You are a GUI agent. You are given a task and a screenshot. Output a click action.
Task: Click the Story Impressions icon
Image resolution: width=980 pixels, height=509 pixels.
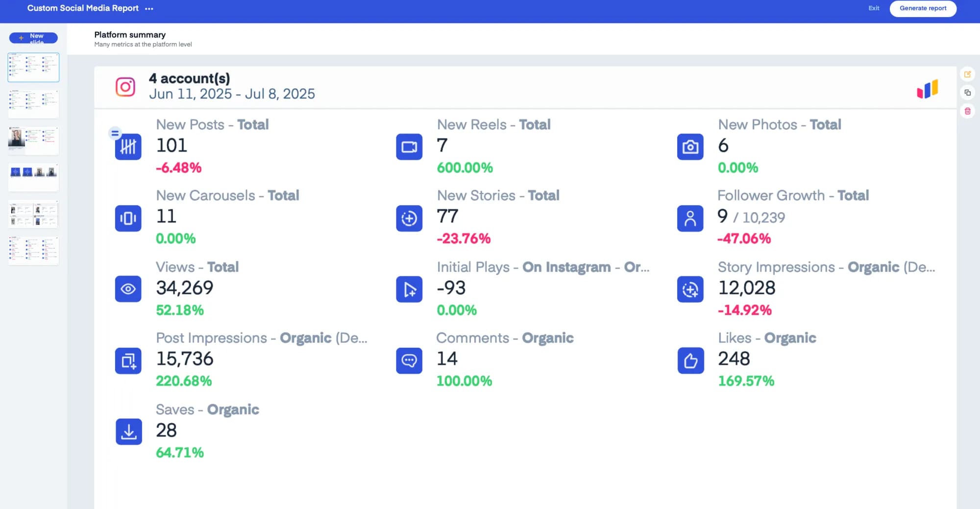tap(690, 289)
